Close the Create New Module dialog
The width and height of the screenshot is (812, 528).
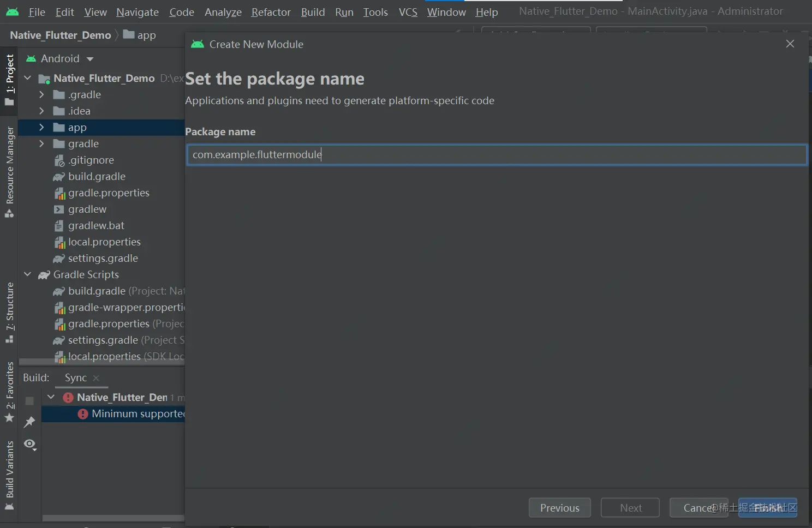click(x=790, y=44)
